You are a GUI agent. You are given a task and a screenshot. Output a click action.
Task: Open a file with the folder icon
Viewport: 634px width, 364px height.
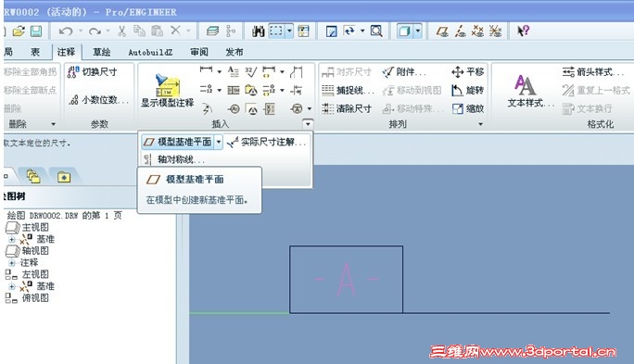[19, 31]
